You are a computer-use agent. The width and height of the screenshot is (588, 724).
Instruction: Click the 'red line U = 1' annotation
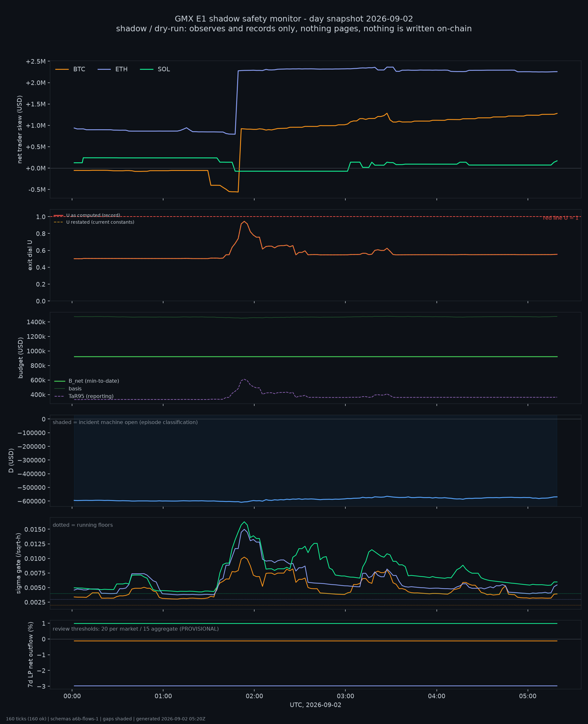coord(561,218)
